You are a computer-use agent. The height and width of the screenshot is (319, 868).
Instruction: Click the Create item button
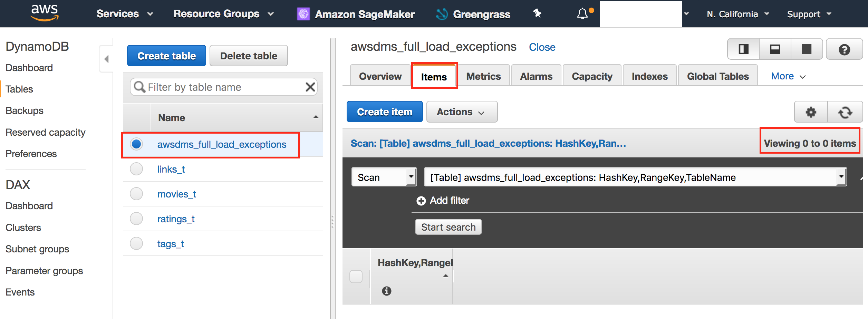coord(385,112)
